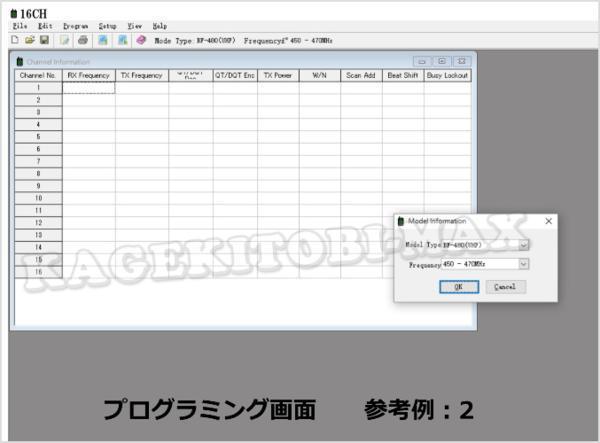Open the Help menu

160,26
